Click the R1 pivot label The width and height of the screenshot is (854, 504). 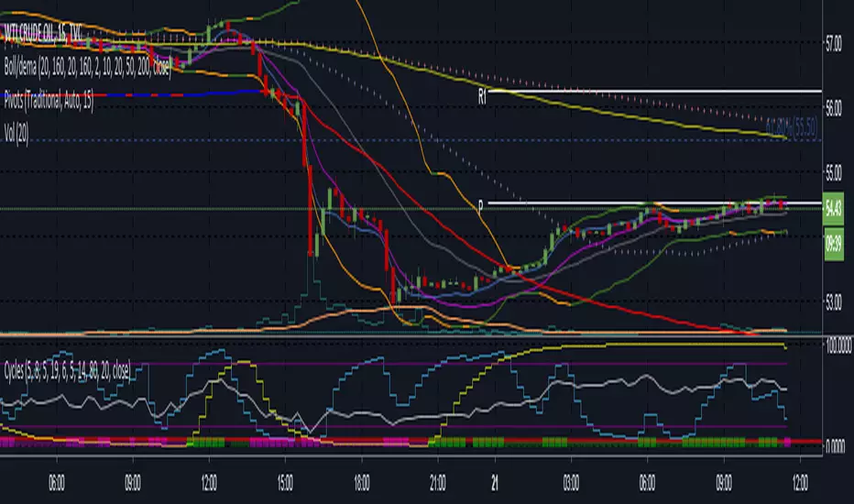pos(482,97)
